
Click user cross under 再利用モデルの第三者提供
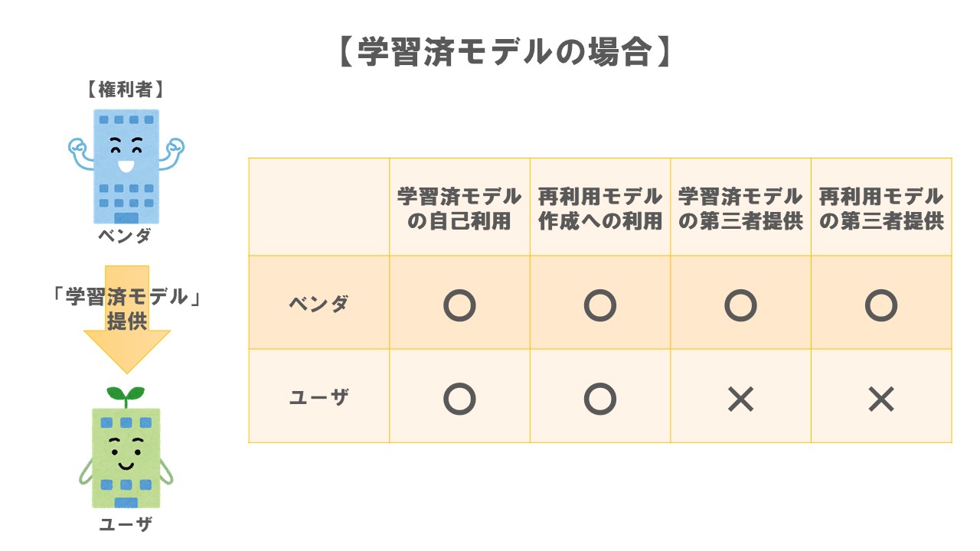pos(881,399)
